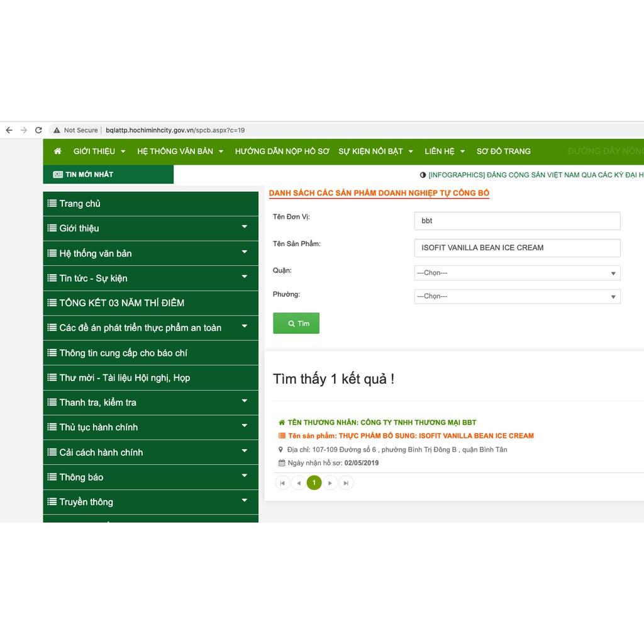The image size is (644, 644).
Task: Go to first page of results
Action: pos(282,483)
